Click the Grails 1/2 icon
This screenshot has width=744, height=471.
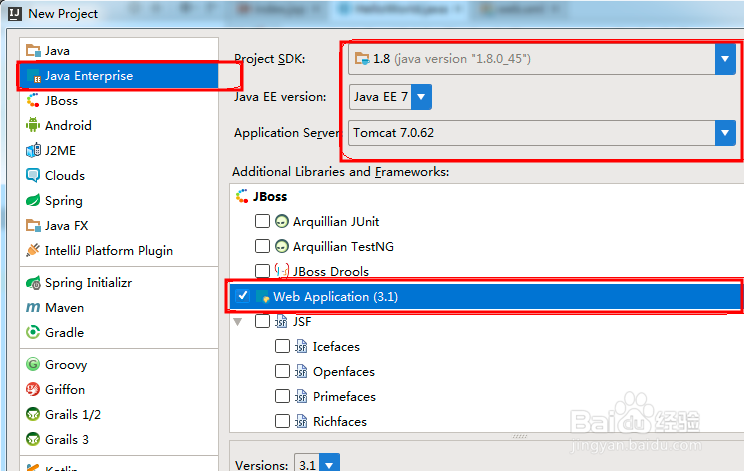[33, 415]
